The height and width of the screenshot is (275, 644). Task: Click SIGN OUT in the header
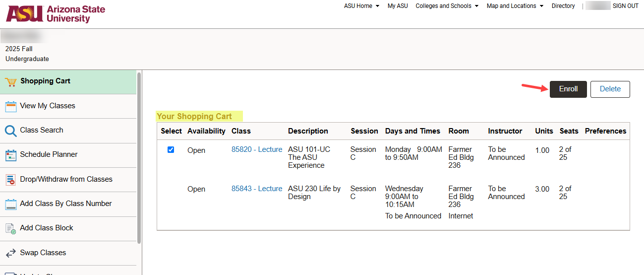[625, 6]
